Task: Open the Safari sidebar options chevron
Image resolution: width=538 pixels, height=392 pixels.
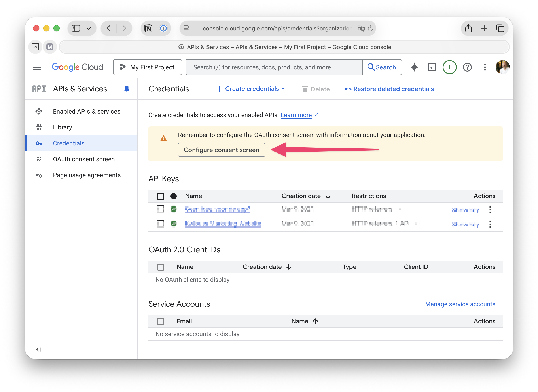Action: [89, 28]
